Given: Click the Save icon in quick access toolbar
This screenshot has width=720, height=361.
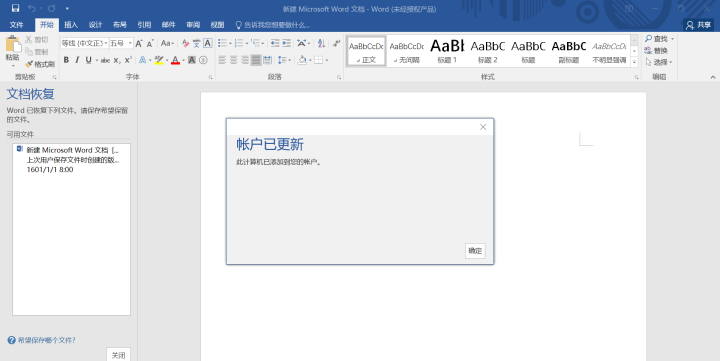Looking at the screenshot, I should pos(16,8).
